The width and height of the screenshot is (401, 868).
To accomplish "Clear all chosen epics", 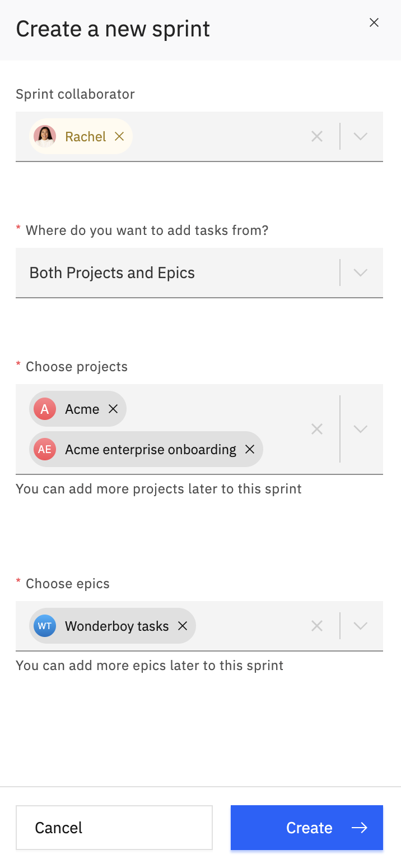I will (x=317, y=626).
